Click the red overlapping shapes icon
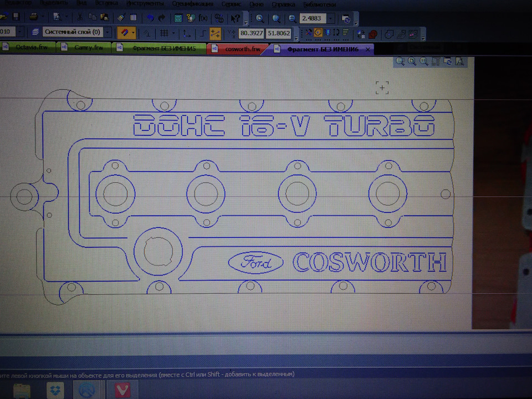532x399 pixels. pyautogui.click(x=373, y=34)
